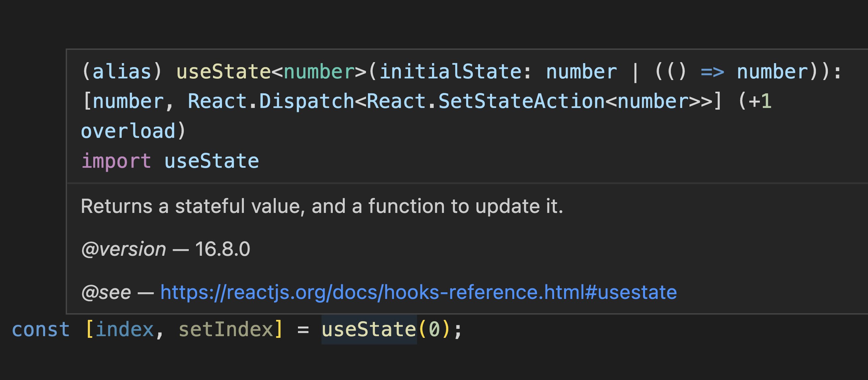This screenshot has height=380, width=868.
Task: Click the 0 argument inside useState call
Action: pos(434,330)
